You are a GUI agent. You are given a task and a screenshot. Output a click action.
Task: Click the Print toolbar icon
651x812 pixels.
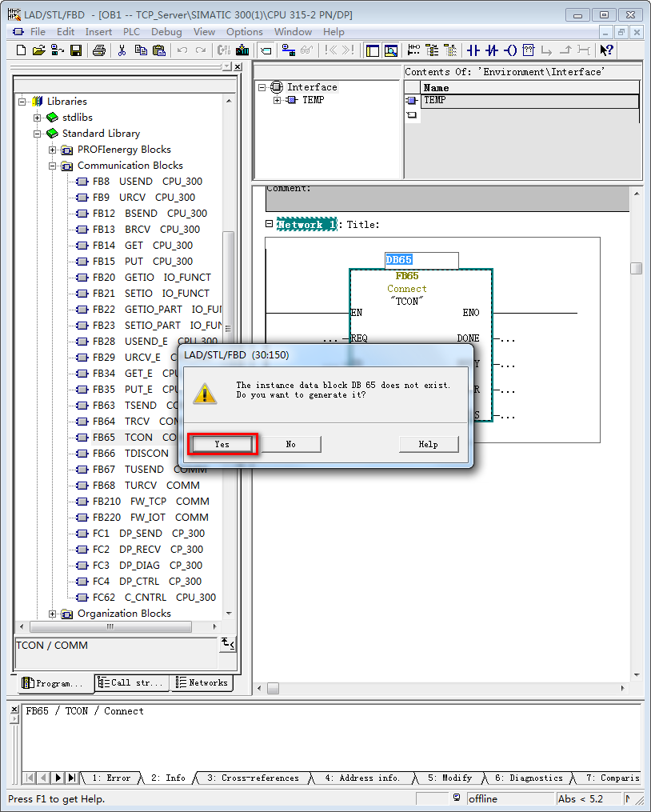99,50
